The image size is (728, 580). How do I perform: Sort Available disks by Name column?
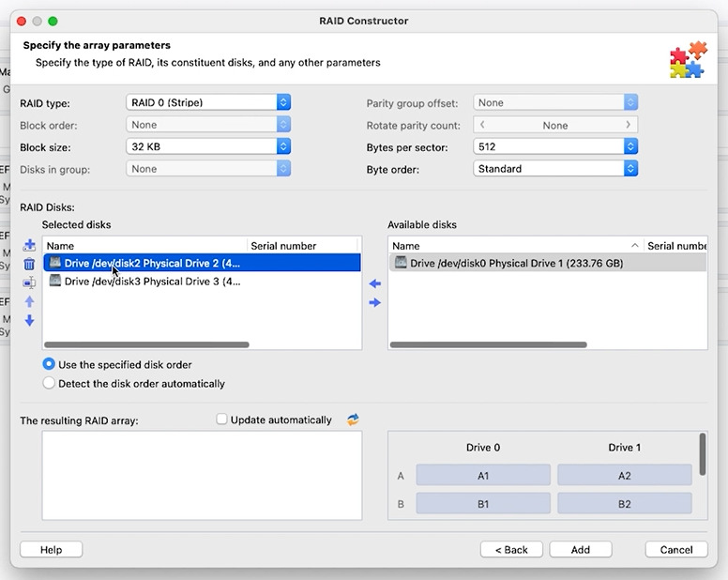tap(516, 246)
